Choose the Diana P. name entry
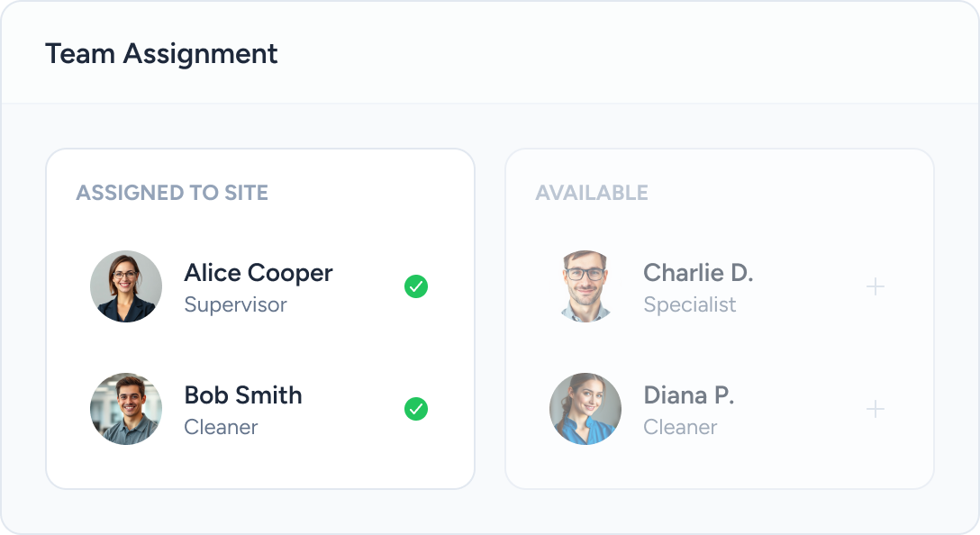Screen dimensions: 980x535 tap(688, 395)
